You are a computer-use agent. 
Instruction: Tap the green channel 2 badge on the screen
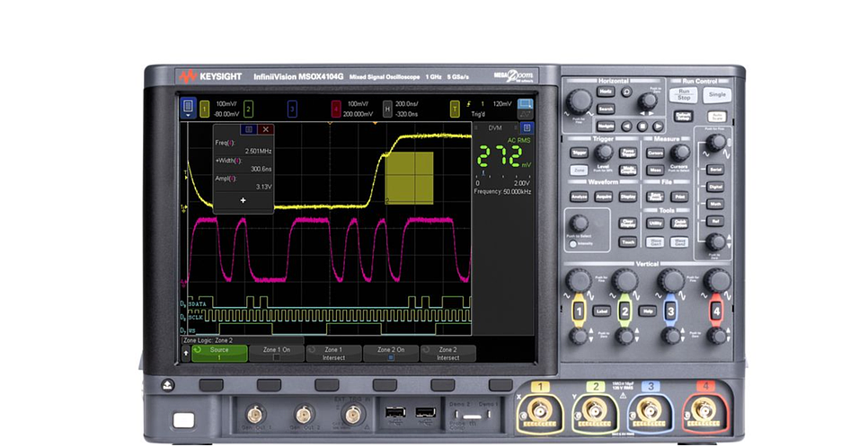tap(248, 109)
